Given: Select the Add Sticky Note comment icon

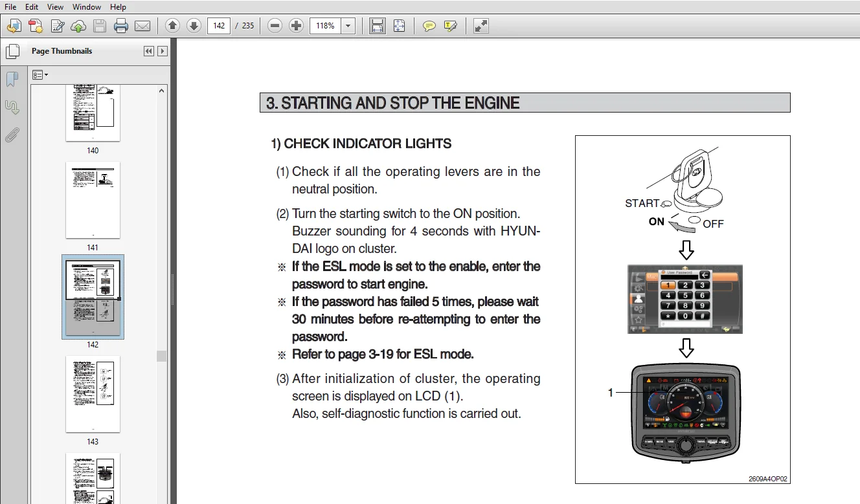Looking at the screenshot, I should pos(429,26).
